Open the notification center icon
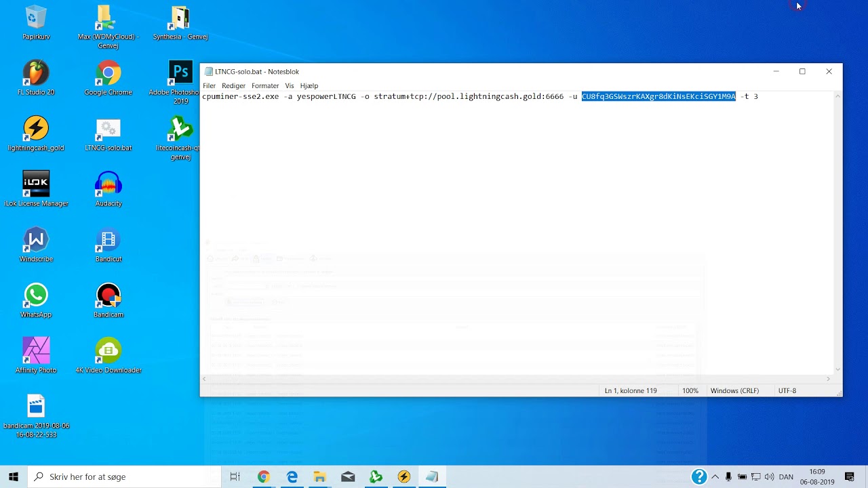The height and width of the screenshot is (488, 868). click(850, 477)
